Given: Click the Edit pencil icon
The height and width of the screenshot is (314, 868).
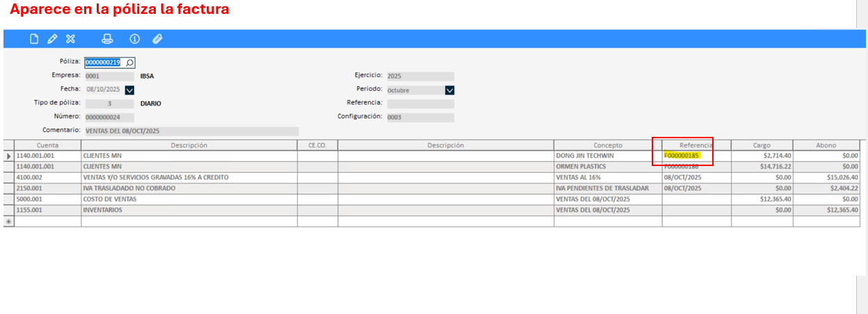Looking at the screenshot, I should click(51, 39).
